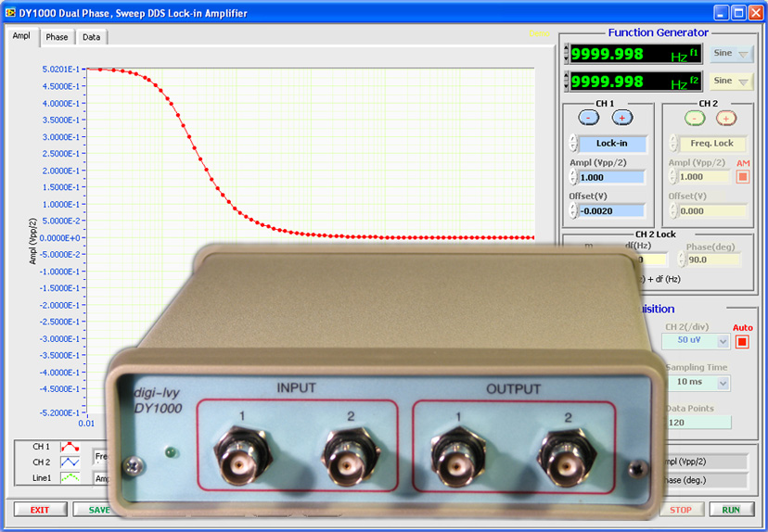
Task: Click y-axis top value 5.0201E-1
Action: pyautogui.click(x=60, y=70)
